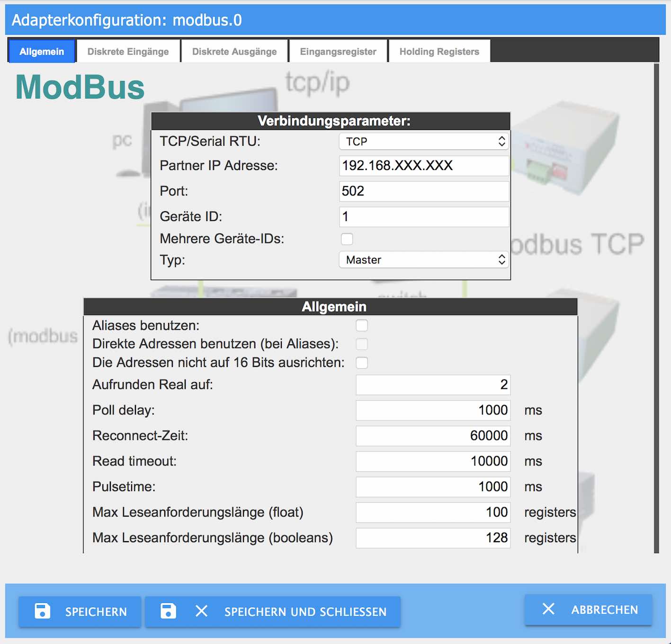
Task: Click the save icon on SPEICHERN UND SCHLIESSEN
Action: (x=168, y=611)
